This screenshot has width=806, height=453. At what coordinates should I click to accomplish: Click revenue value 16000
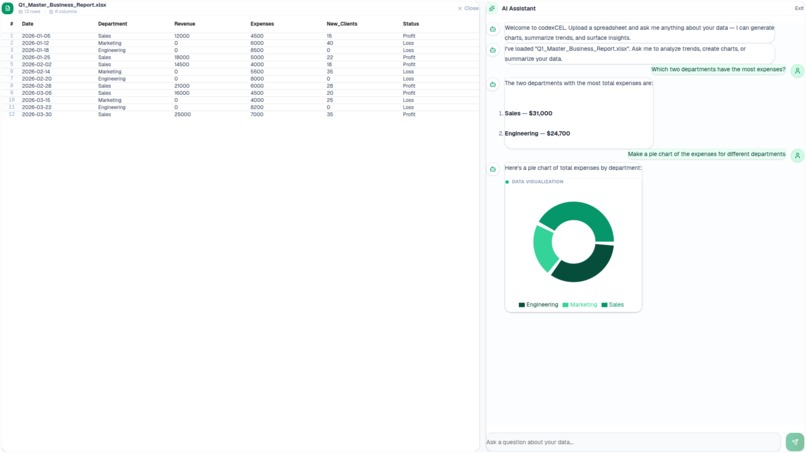pos(182,93)
